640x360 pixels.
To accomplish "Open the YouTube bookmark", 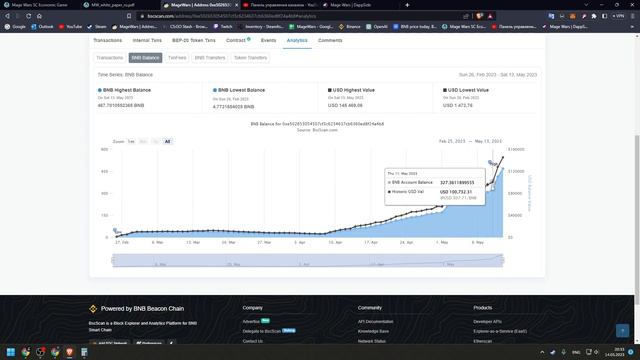I will tap(70, 27).
